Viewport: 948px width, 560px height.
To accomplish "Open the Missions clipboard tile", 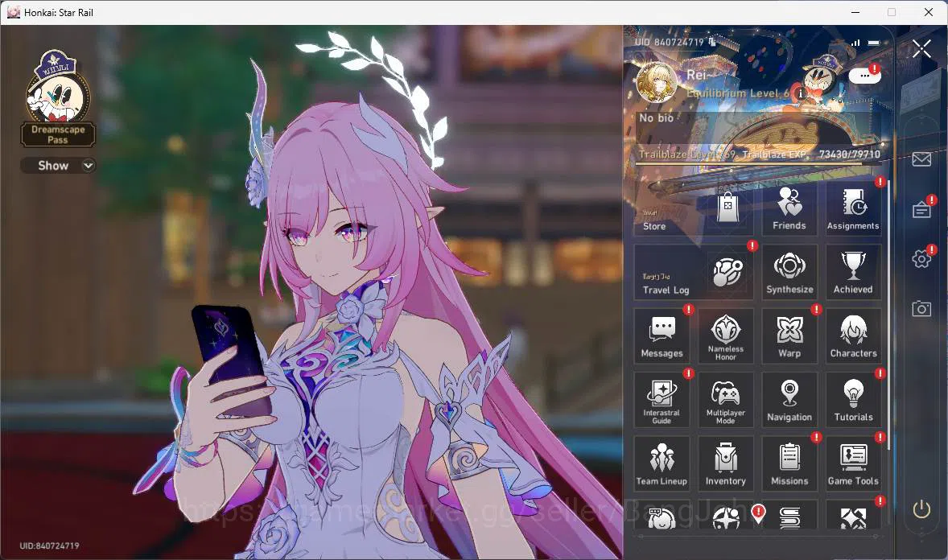I will click(789, 463).
